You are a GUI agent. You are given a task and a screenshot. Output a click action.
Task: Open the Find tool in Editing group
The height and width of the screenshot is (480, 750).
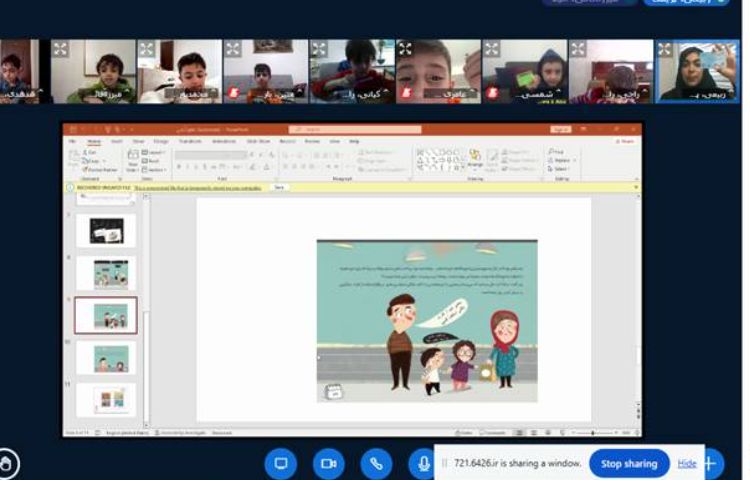click(x=556, y=152)
